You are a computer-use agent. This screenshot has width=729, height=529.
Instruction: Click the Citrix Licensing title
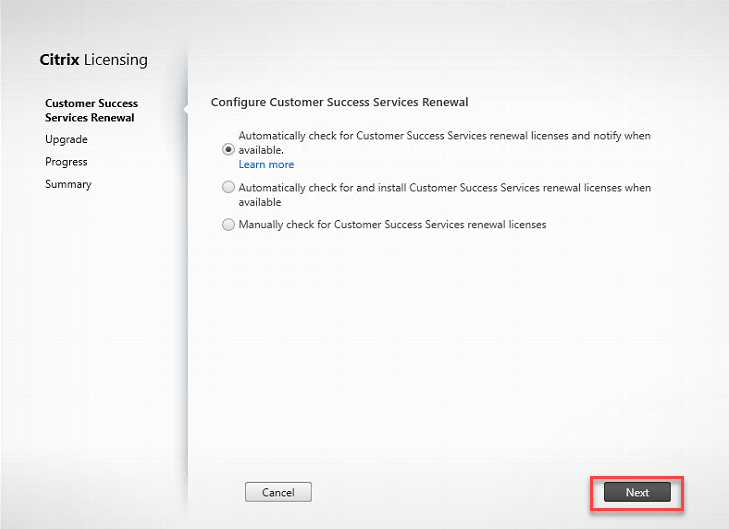tap(93, 60)
